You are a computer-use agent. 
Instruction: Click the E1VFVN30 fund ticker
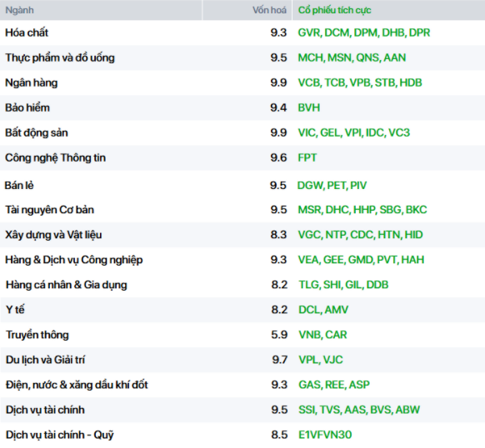(x=325, y=435)
